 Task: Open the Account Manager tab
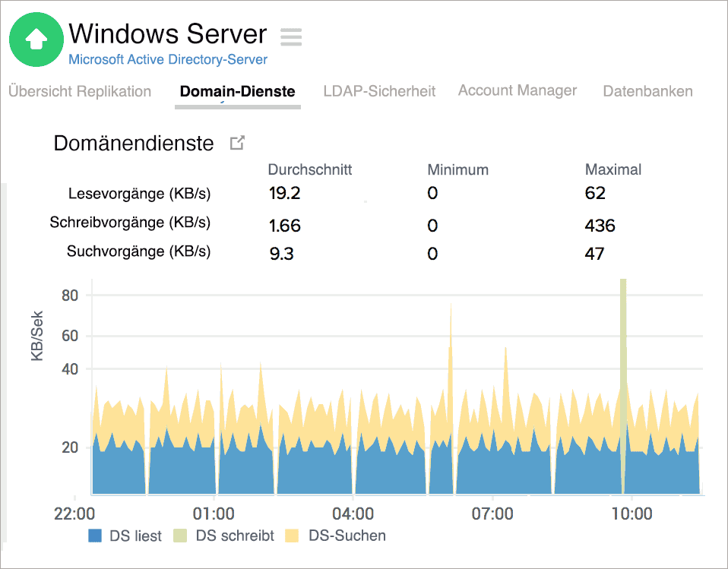click(517, 90)
